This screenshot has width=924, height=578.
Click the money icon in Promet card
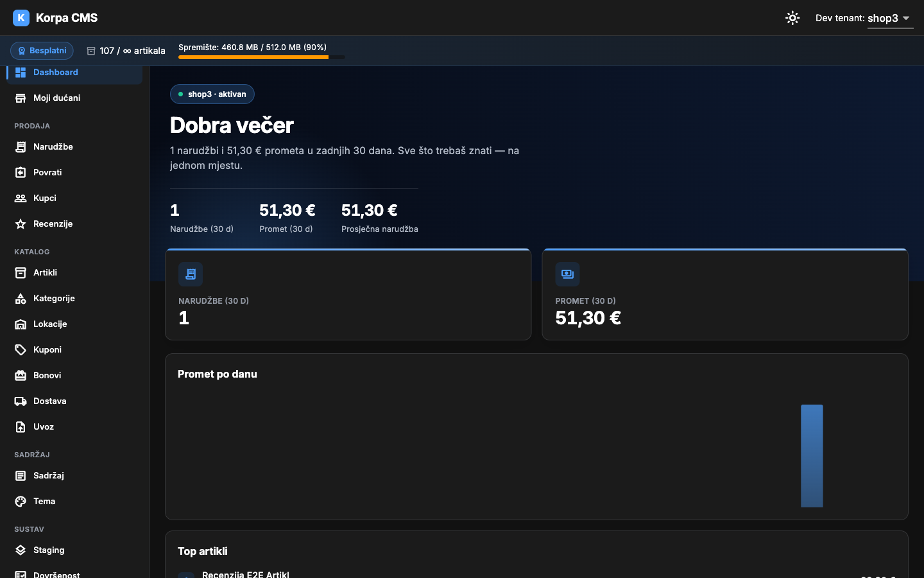pyautogui.click(x=567, y=274)
